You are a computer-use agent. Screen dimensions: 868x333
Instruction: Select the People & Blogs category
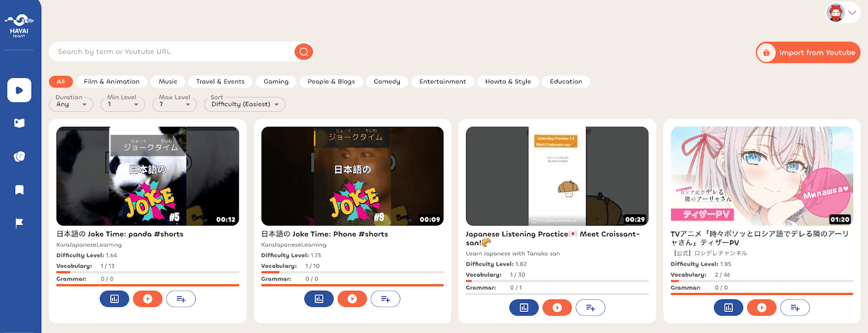pos(331,81)
